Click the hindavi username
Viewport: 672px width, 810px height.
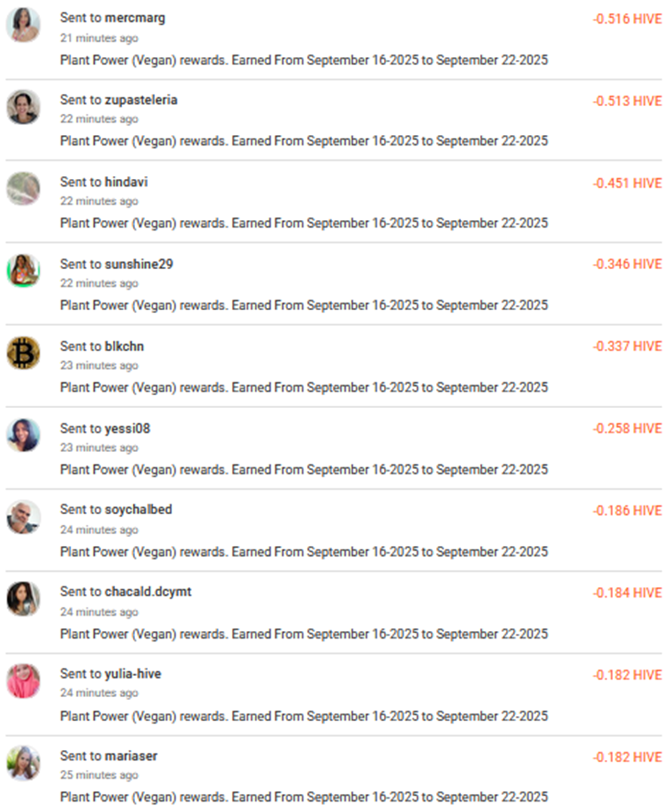coord(126,182)
